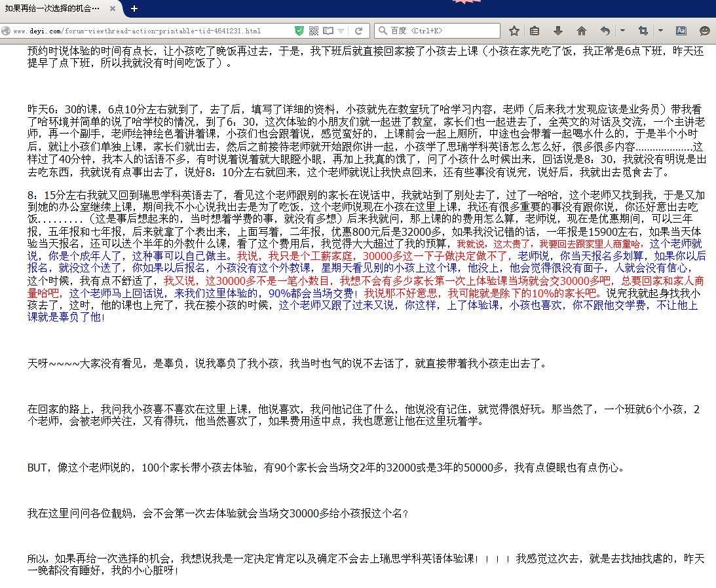Open the QR code icon in address bar
Image resolution: width=716 pixels, height=588 pixels.
pos(313,31)
